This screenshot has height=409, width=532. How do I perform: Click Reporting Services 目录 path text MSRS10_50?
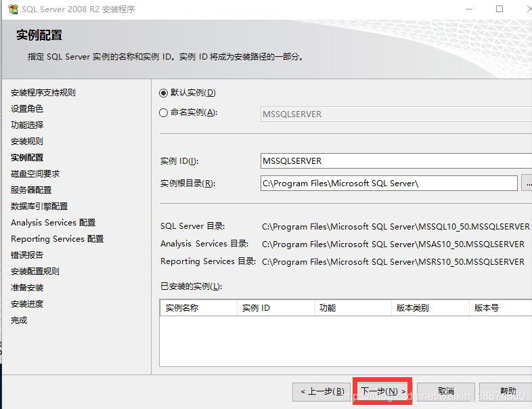[x=393, y=262]
